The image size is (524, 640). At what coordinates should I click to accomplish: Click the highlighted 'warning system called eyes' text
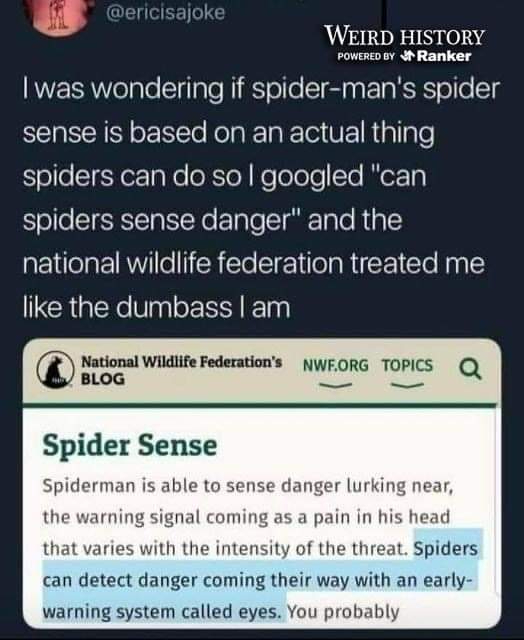pyautogui.click(x=162, y=611)
